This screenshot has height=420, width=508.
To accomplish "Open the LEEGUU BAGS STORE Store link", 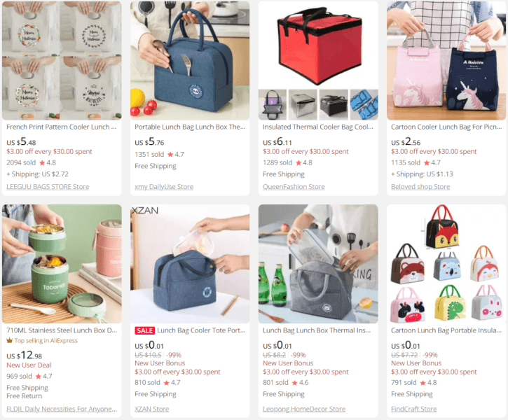I will click(x=48, y=187).
